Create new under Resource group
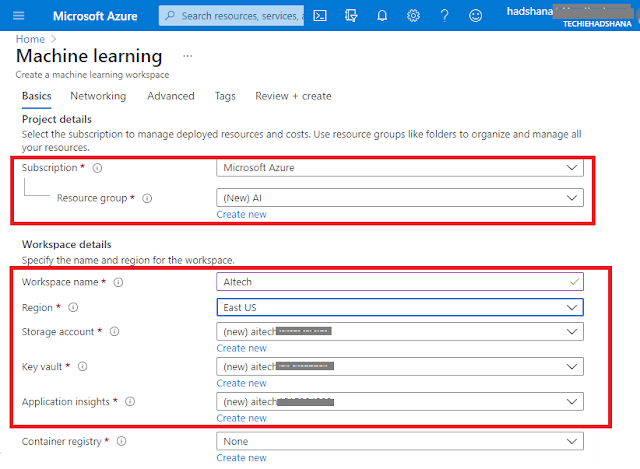Image resolution: width=640 pixels, height=469 pixels. 241,214
